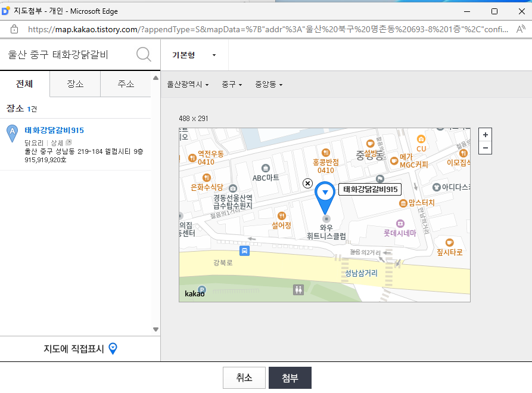The height and width of the screenshot is (393, 532).
Task: Click the restroom icon on map
Action: (298, 290)
